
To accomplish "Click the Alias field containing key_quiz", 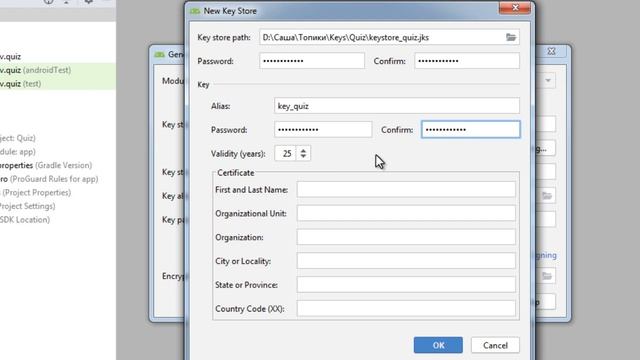I will tap(397, 106).
